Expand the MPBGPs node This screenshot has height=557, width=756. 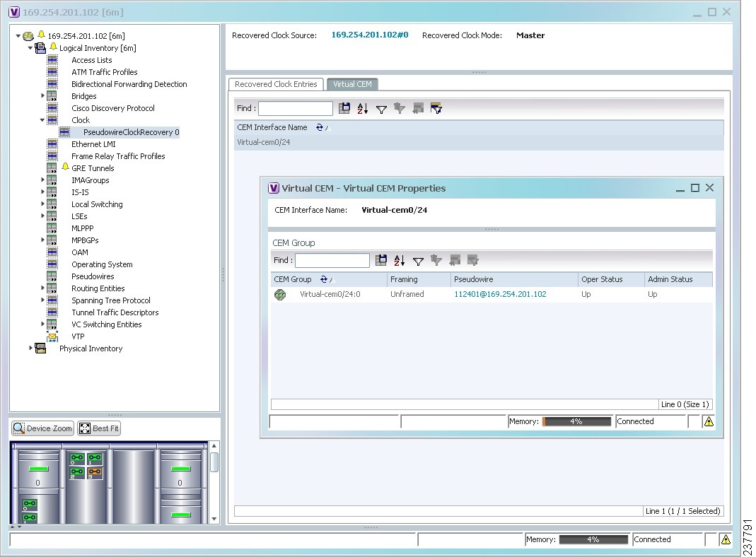click(x=42, y=240)
